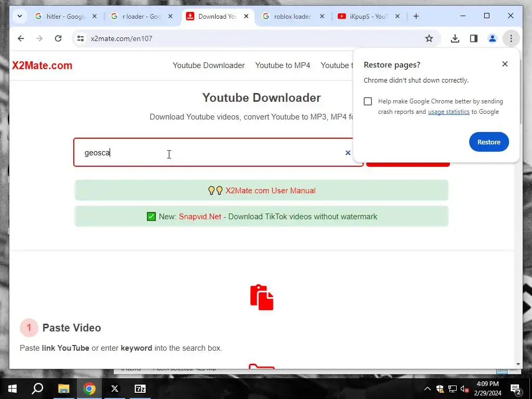Open the tab search dropdown arrow
Image resolution: width=532 pixels, height=399 pixels.
coord(20,16)
